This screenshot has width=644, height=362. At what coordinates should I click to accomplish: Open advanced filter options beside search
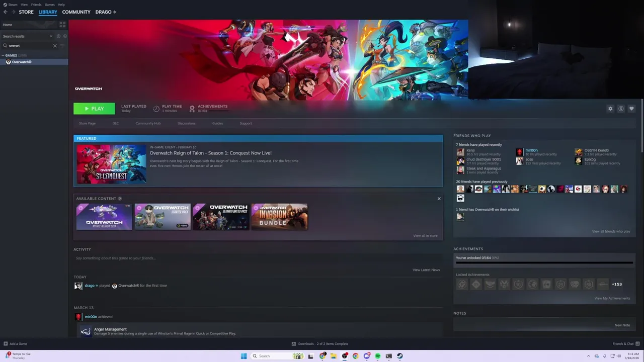click(62, 46)
